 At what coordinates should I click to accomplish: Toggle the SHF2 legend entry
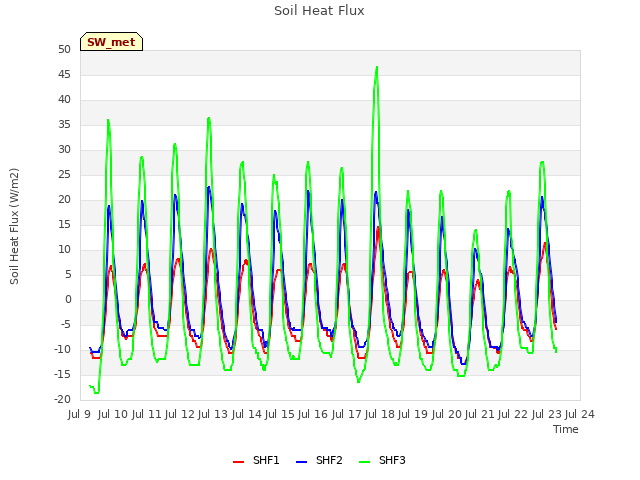click(x=319, y=460)
